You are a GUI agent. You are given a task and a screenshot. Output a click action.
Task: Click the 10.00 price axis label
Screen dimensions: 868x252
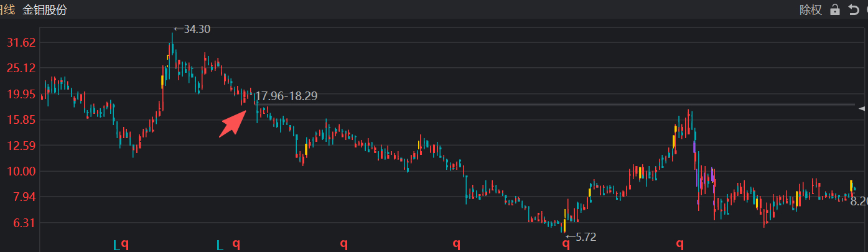point(21,171)
